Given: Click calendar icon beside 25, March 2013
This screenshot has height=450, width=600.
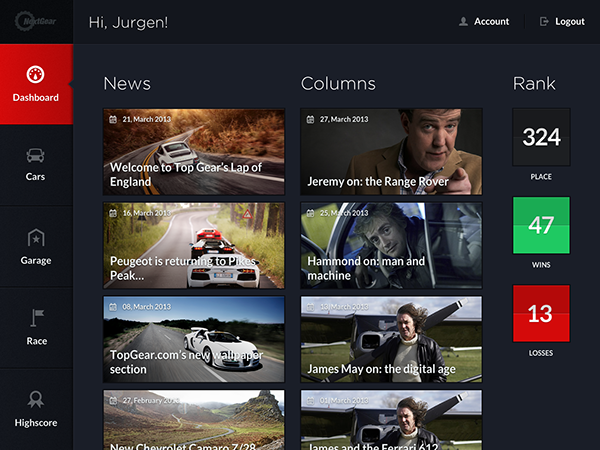Looking at the screenshot, I should tap(310, 213).
